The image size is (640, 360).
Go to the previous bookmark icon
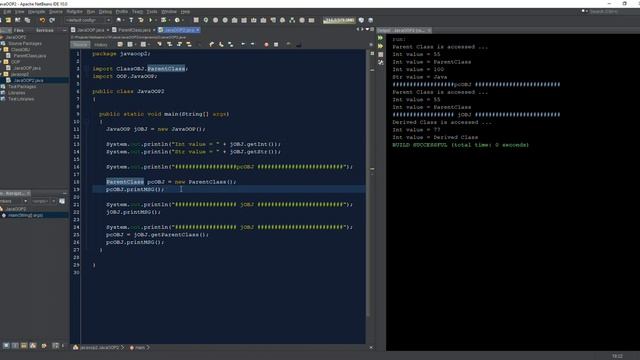[x=211, y=44]
